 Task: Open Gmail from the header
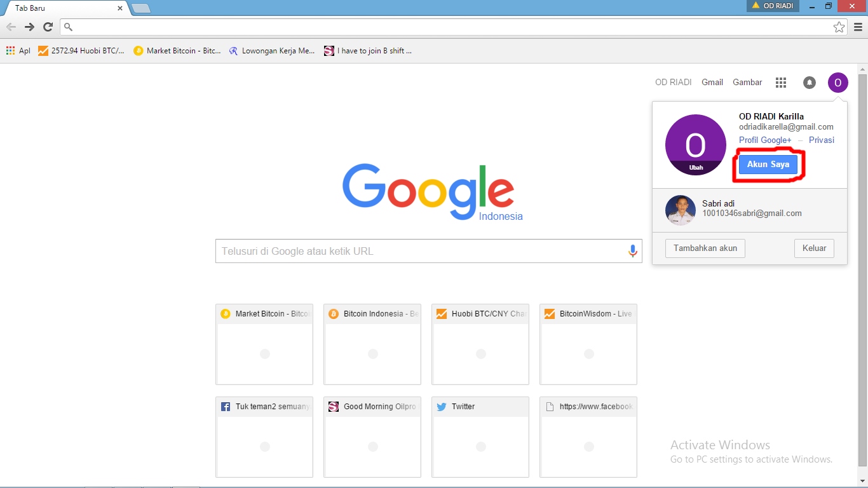tap(712, 82)
